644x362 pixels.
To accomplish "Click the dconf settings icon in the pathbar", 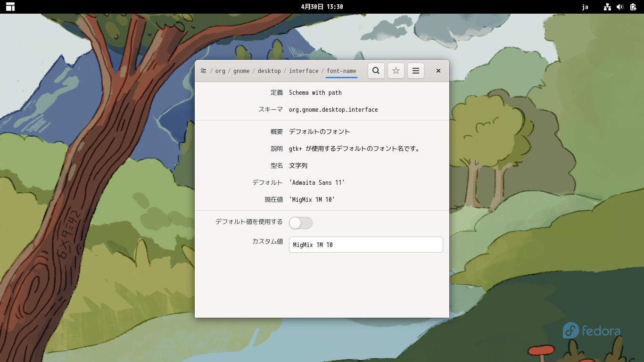I will (203, 70).
